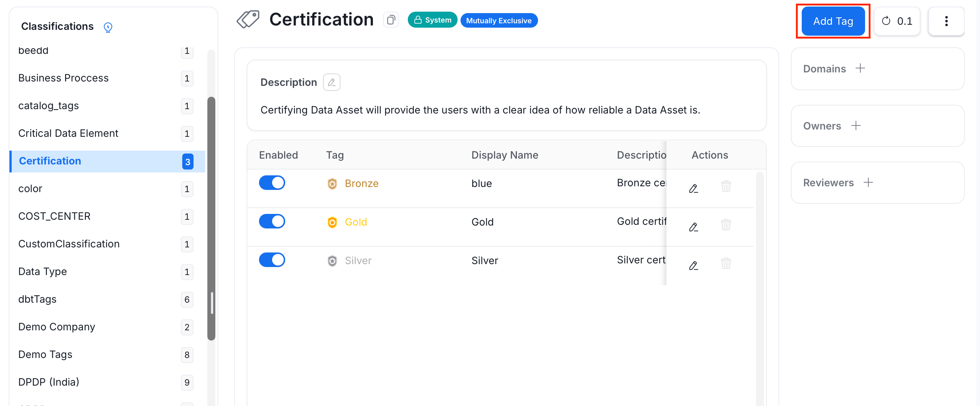The image size is (980, 406).
Task: Click the Silver badge icon
Action: pos(332,260)
